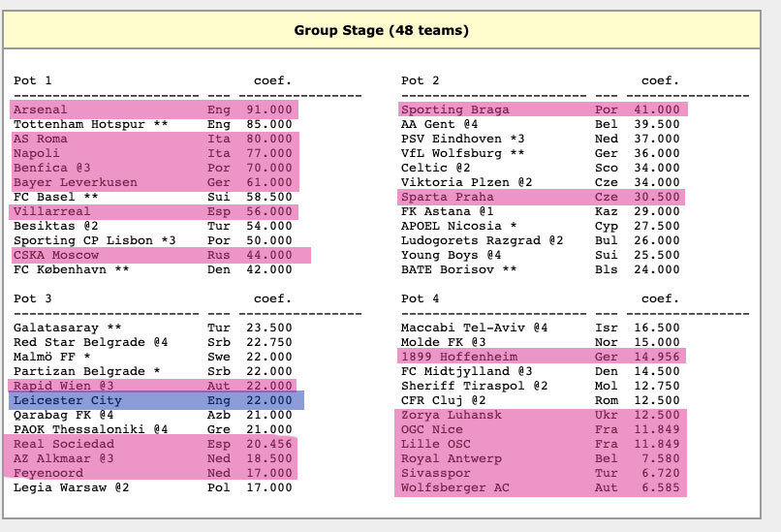
Task: Select Real Sociedad's 20.456 coefficient
Action: [269, 444]
